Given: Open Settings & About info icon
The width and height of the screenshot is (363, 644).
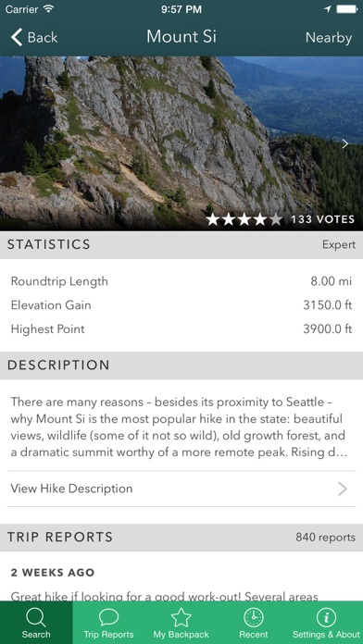Looking at the screenshot, I should click(326, 617).
